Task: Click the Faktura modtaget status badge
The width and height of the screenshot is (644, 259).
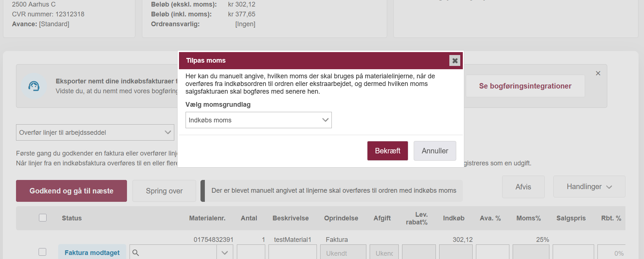Action: pos(92,252)
